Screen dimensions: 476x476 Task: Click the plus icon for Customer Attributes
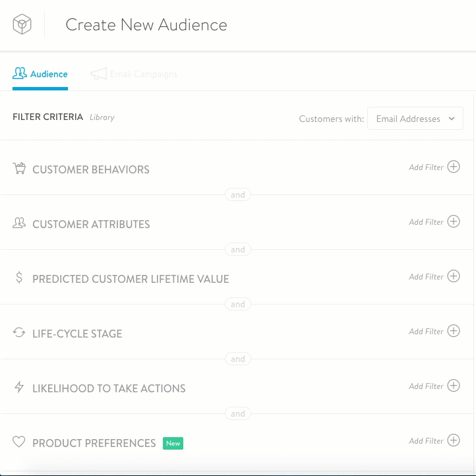click(x=454, y=222)
